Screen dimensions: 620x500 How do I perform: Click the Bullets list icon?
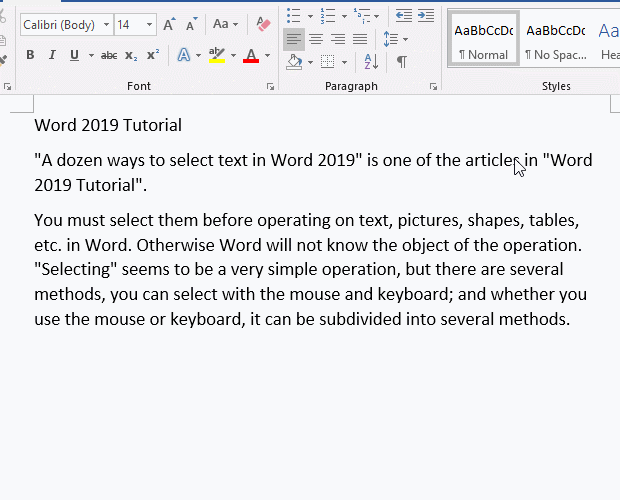point(294,16)
